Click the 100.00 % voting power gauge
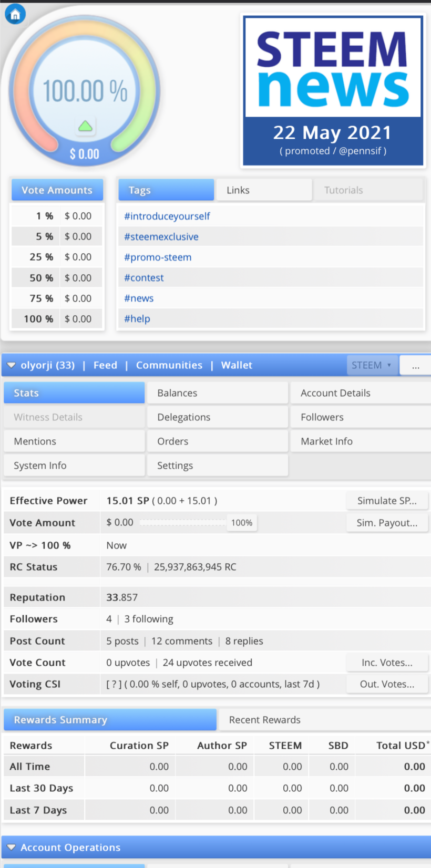The image size is (431, 868). 85,91
